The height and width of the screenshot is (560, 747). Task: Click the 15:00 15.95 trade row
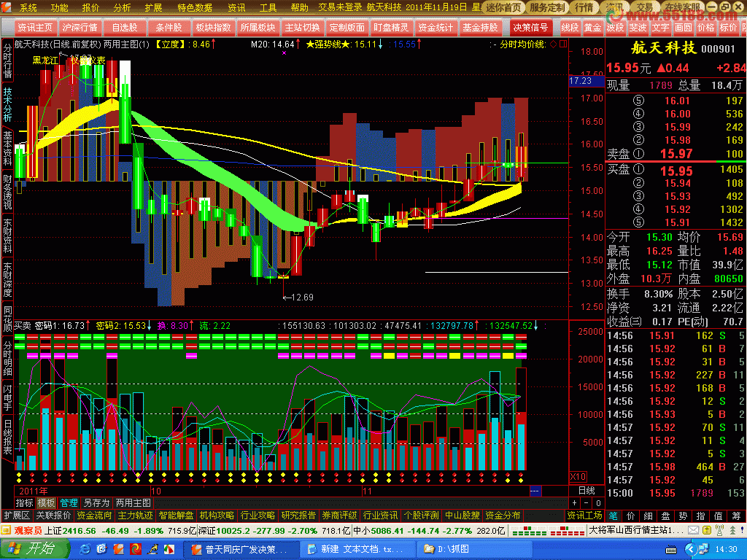[x=676, y=494]
